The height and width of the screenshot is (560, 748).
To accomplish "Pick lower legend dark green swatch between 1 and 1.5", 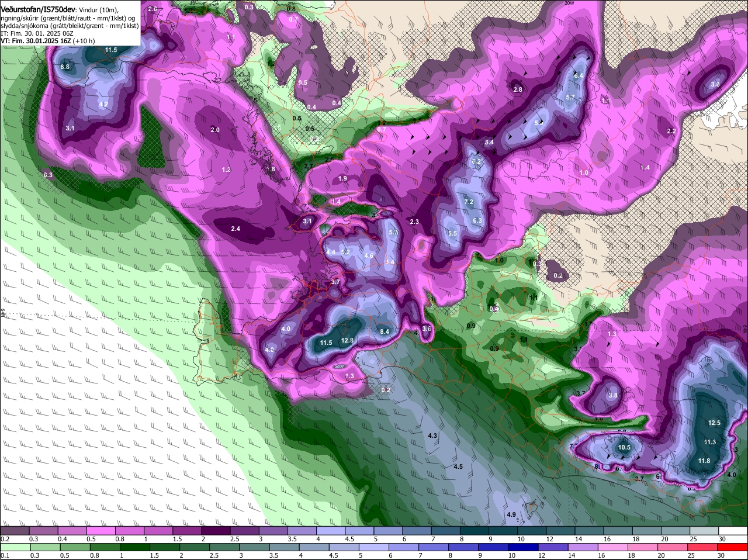I will (134, 547).
